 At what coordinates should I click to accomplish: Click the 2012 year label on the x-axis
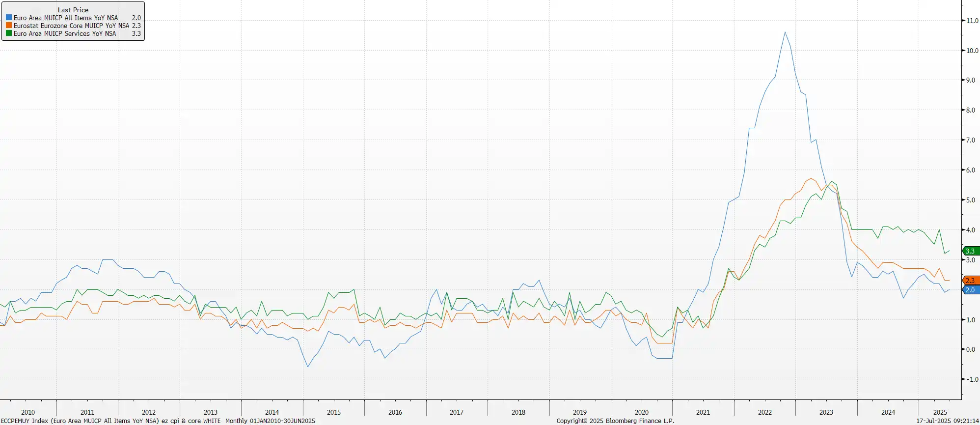(149, 412)
